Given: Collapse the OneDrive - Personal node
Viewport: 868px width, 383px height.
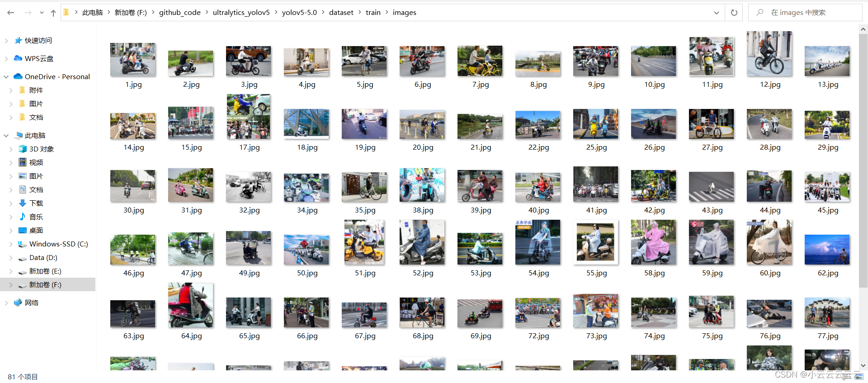Looking at the screenshot, I should (x=6, y=77).
